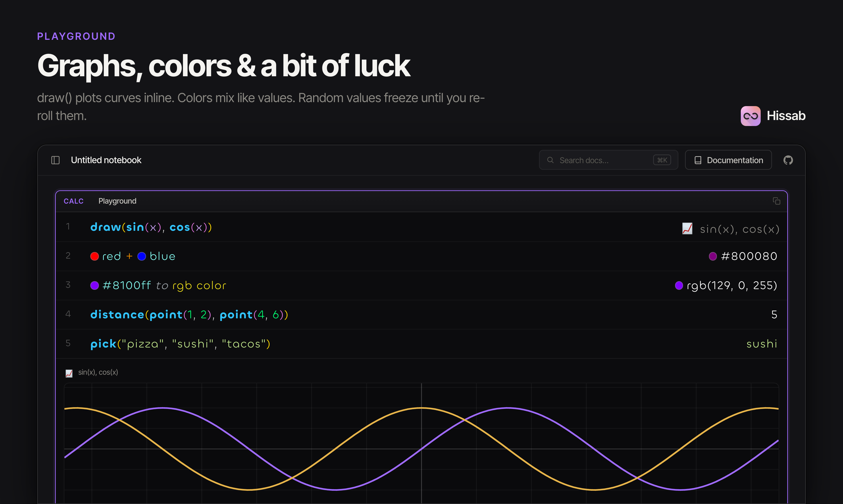
Task: Click the rgb(129, 0, 255) result text
Action: [731, 285]
